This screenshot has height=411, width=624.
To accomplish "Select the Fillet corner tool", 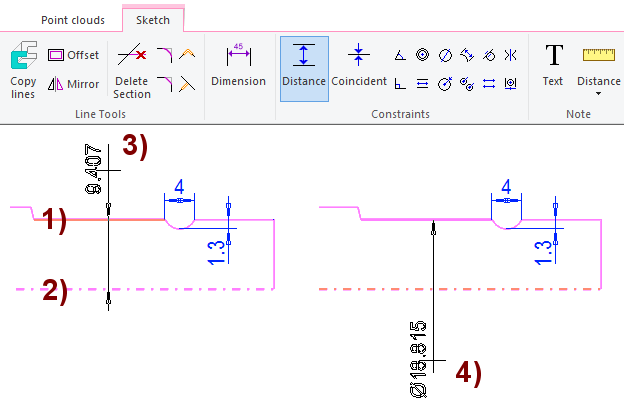I will click(164, 55).
